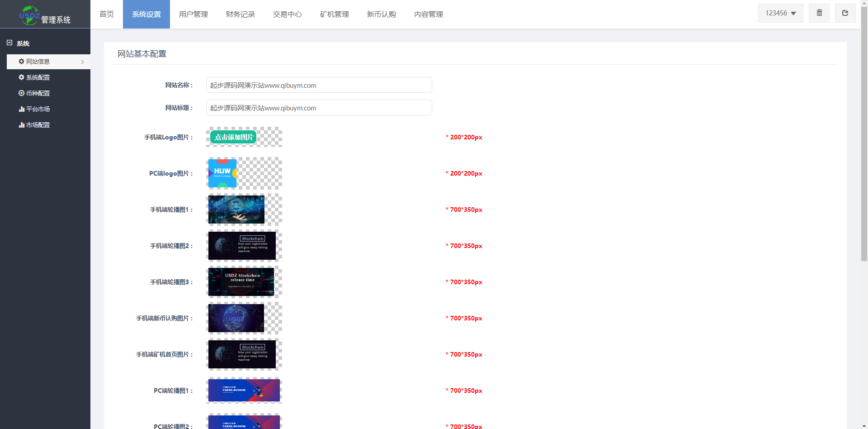Click the logout arrow icon
Viewport: 868px width, 429px height.
tap(845, 13)
